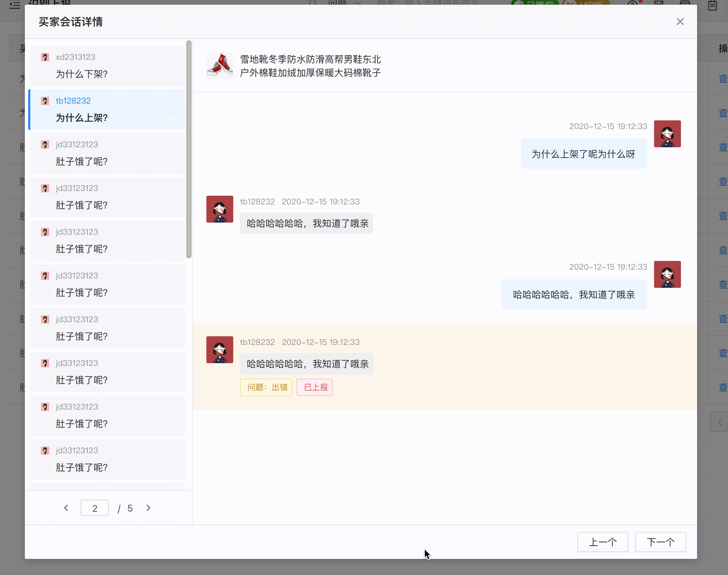This screenshot has width=728, height=575.
Task: Click the xd2313123 user avatar icon
Action: tap(45, 57)
